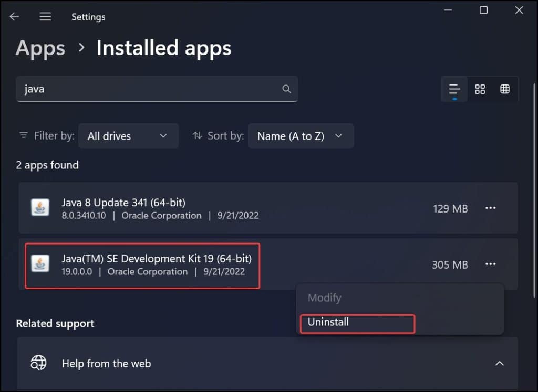Click the Filter by icon

click(x=24, y=136)
